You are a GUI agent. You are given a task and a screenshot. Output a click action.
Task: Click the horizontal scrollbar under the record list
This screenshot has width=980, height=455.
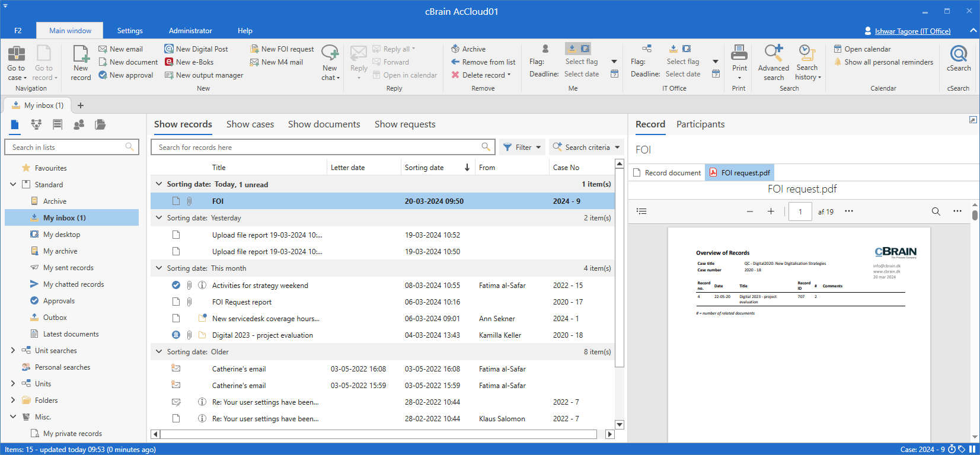[x=378, y=434]
